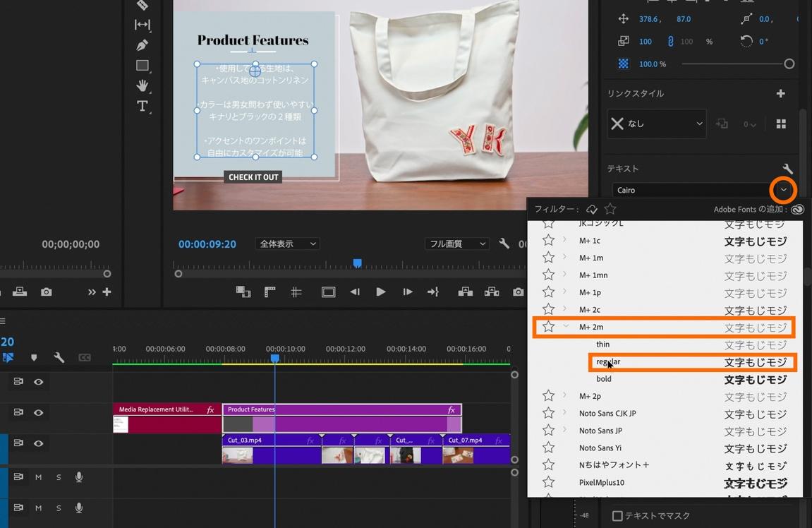Open Program monitor settings wrench
Viewport: 812px width, 528px height.
(x=504, y=244)
